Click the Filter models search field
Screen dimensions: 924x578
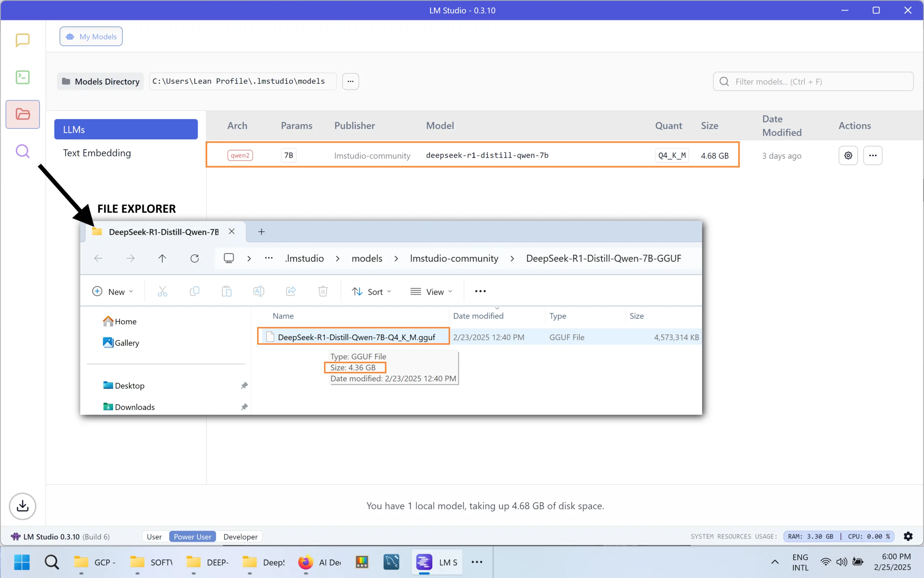tap(813, 81)
